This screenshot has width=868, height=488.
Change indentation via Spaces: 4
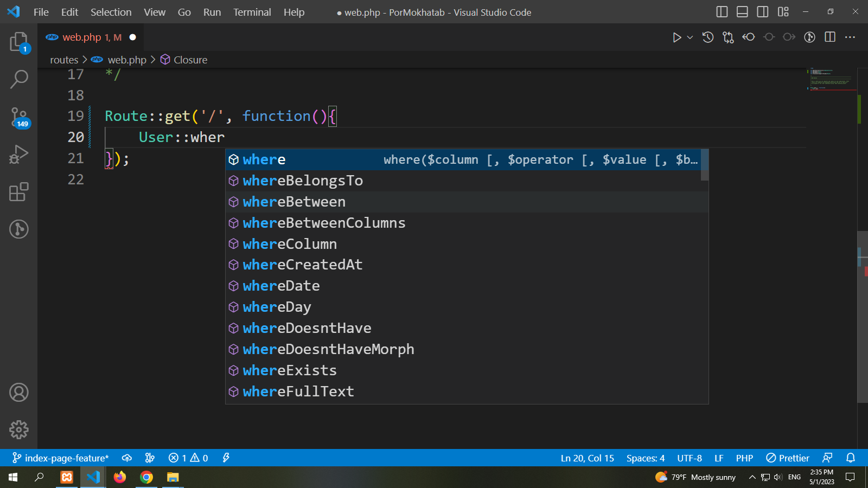tap(646, 458)
